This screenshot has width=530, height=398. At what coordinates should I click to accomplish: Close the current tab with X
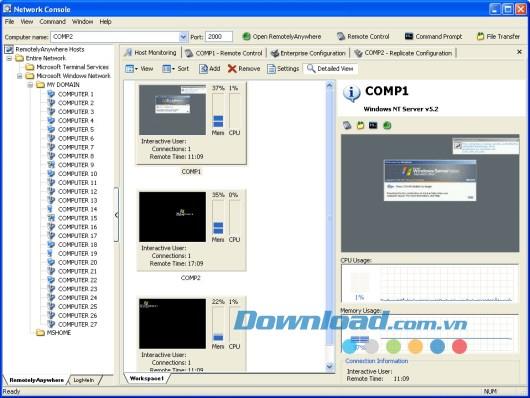click(520, 52)
